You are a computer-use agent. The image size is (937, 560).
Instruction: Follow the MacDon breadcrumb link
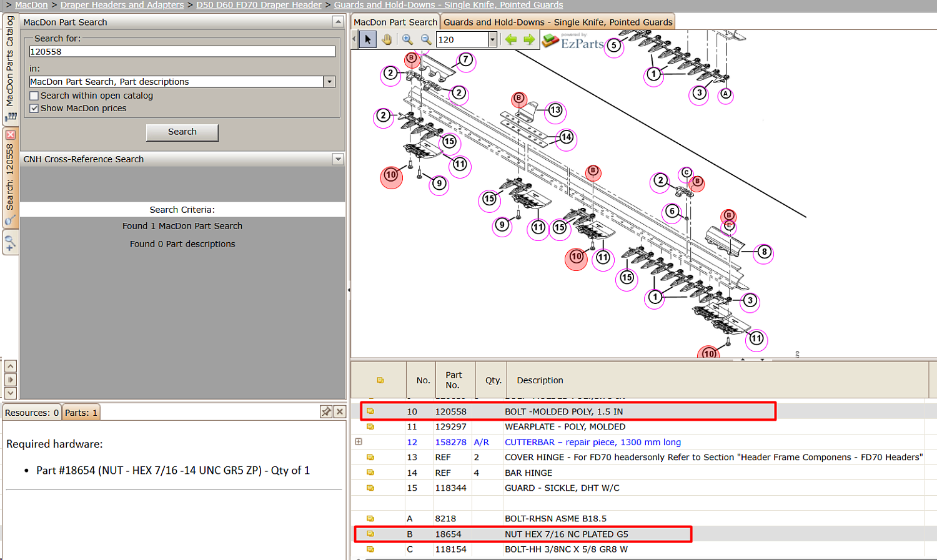[x=31, y=5]
